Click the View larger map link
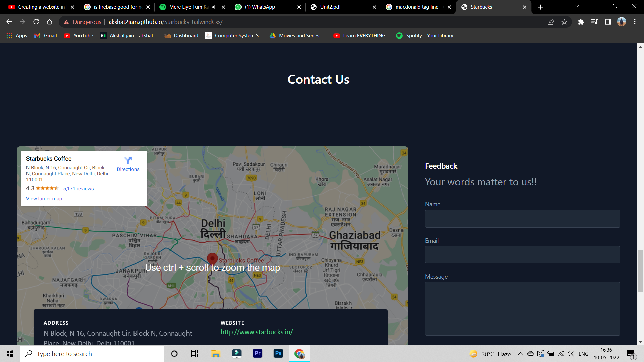Image resolution: width=644 pixels, height=362 pixels. point(44,198)
